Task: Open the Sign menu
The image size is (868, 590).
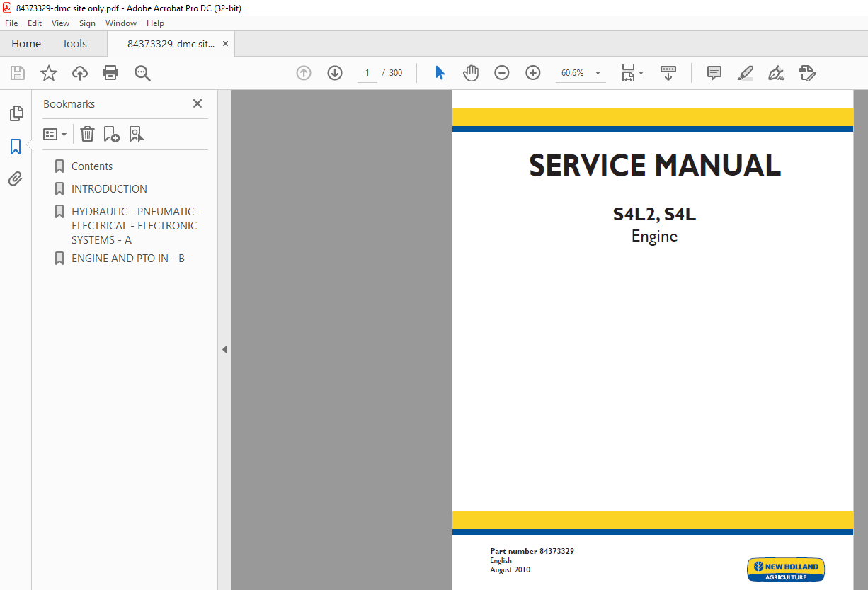Action: (87, 23)
